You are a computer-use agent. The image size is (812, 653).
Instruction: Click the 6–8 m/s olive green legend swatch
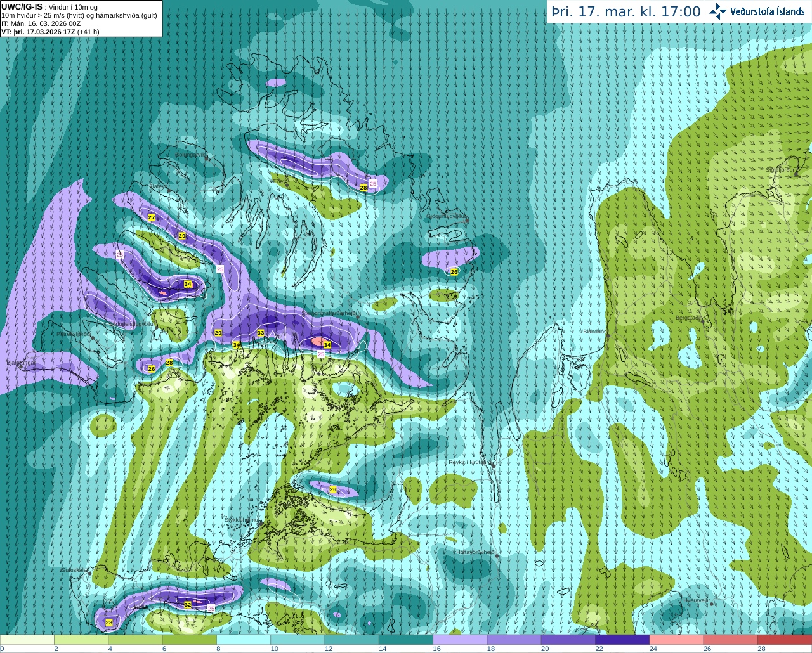point(190,640)
